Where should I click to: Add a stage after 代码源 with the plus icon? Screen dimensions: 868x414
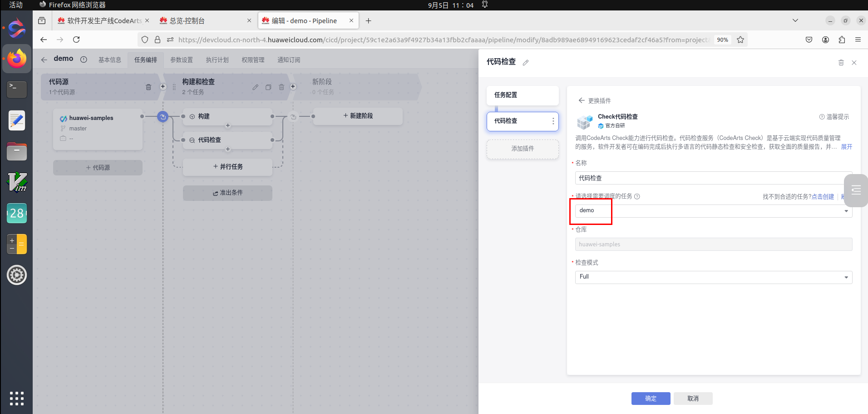coord(163,86)
